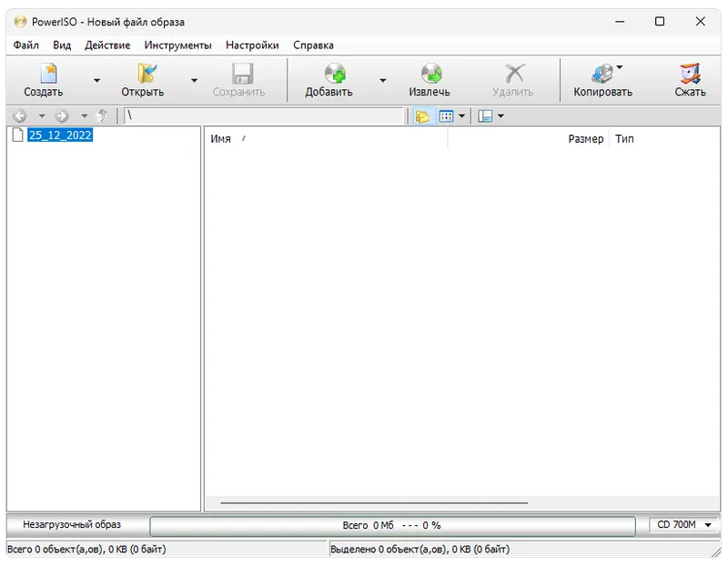
Task: Go forward with the right arrow navigation icon
Action: pyautogui.click(x=62, y=116)
